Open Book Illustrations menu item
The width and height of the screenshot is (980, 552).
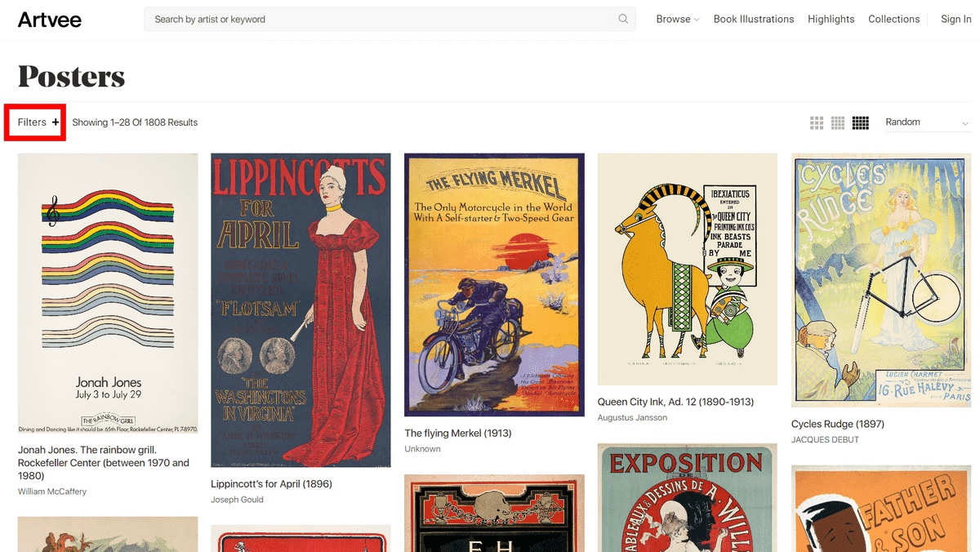pos(754,19)
